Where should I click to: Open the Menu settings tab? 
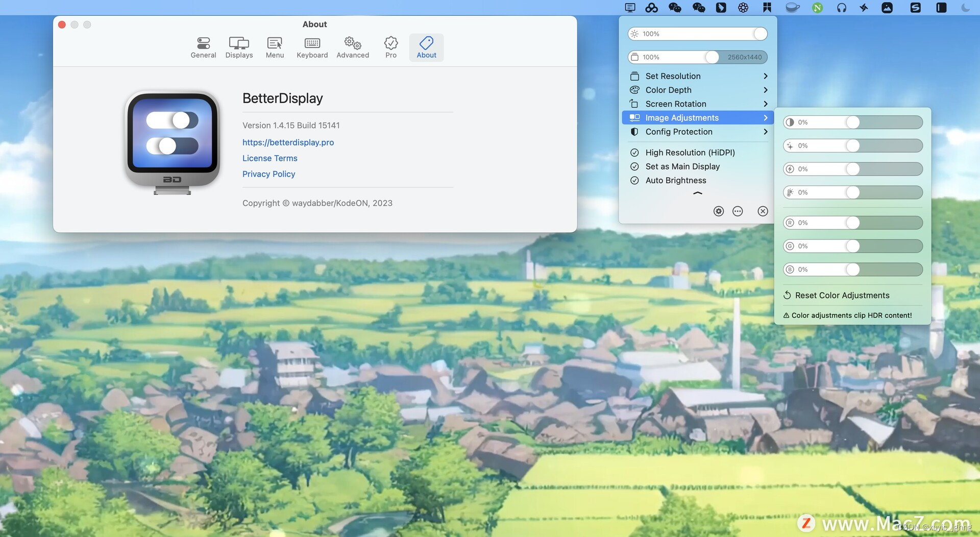click(275, 47)
